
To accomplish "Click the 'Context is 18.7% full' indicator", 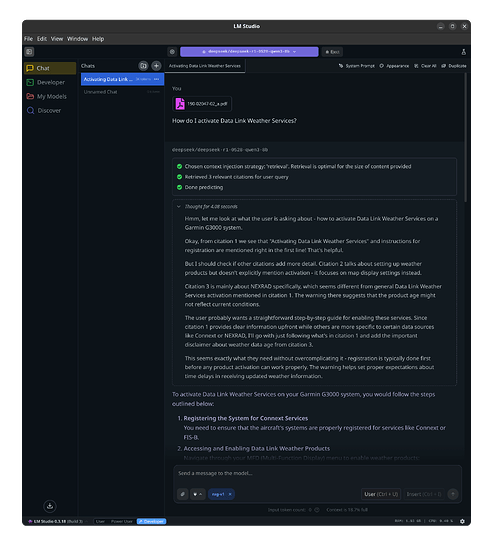I will click(x=347, y=510).
